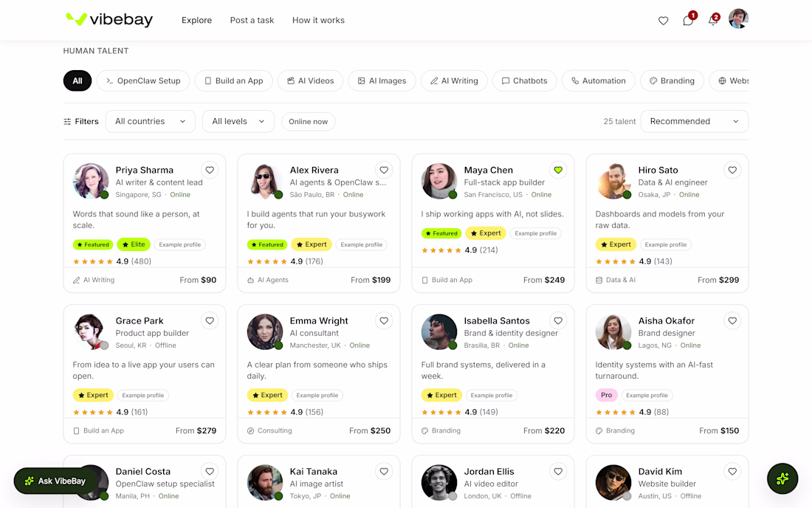Select the All category chip

pyautogui.click(x=78, y=80)
